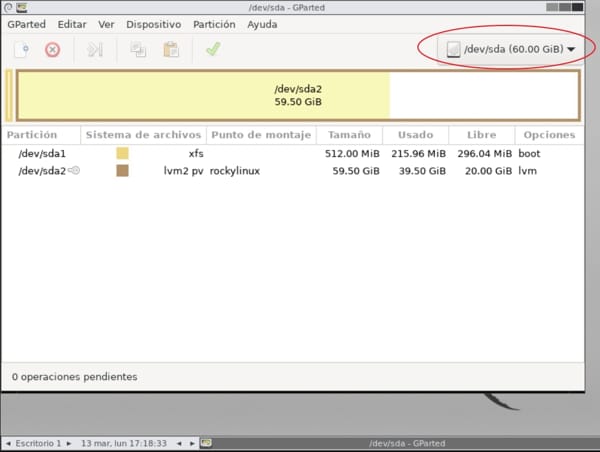Click the taskbar window list icon
The height and width of the screenshot is (452, 600).
(x=206, y=443)
